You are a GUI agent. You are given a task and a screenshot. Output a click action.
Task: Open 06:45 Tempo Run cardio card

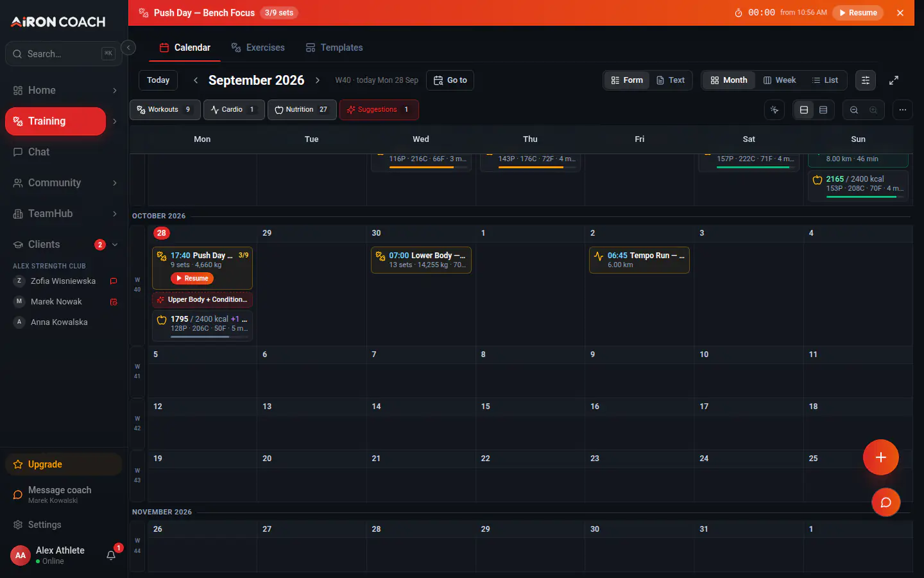click(x=639, y=260)
